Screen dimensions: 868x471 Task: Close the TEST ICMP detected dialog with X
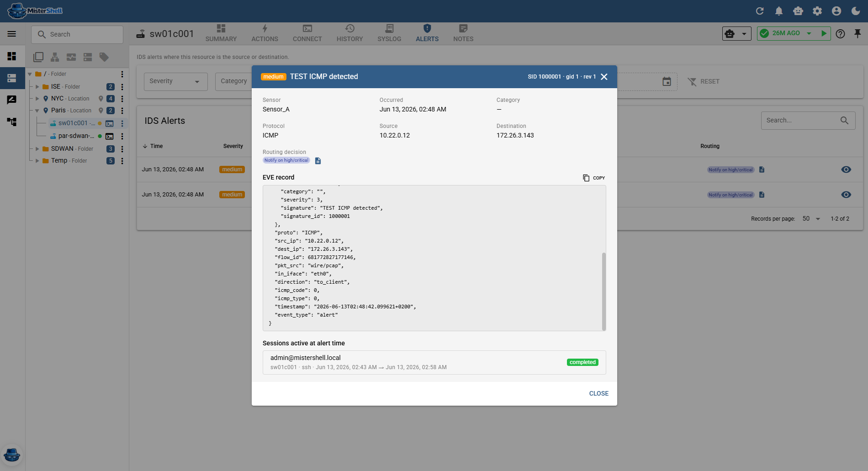click(x=604, y=77)
